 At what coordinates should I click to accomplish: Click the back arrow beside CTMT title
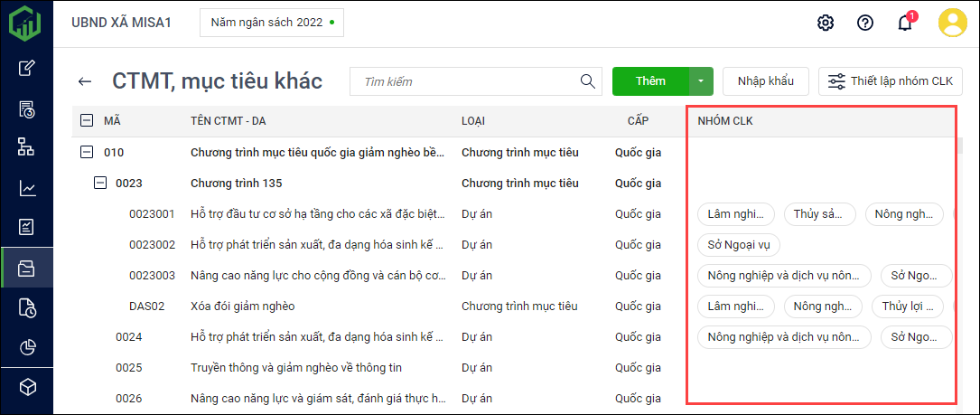(85, 81)
